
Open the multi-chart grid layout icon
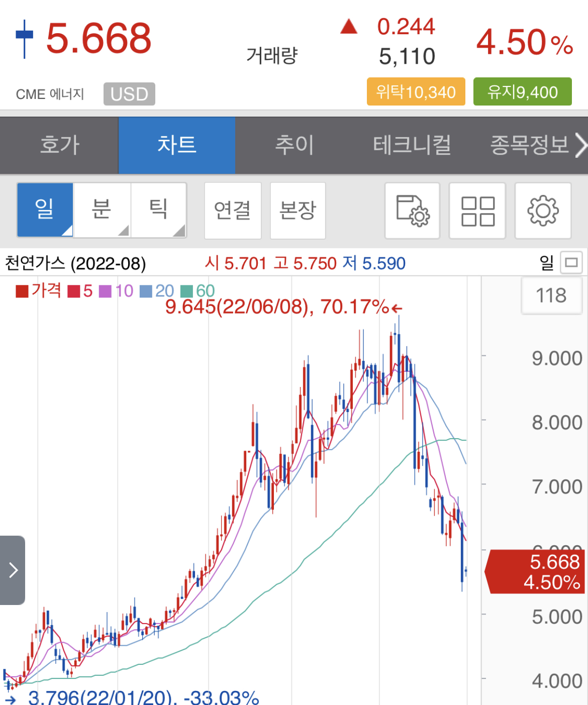point(477,211)
